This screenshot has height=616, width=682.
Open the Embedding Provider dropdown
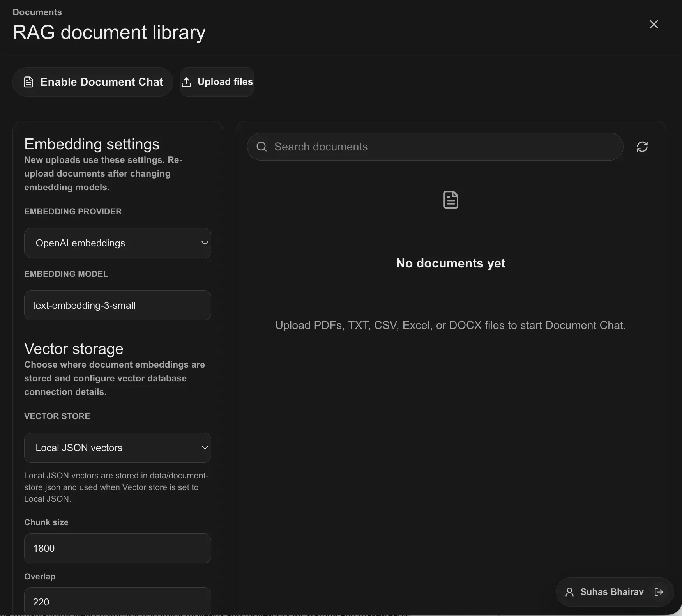click(118, 243)
